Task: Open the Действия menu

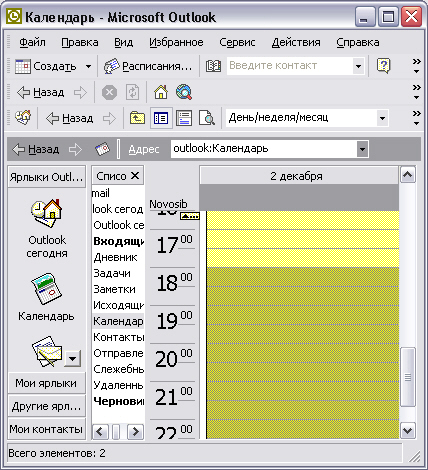Action: point(296,42)
